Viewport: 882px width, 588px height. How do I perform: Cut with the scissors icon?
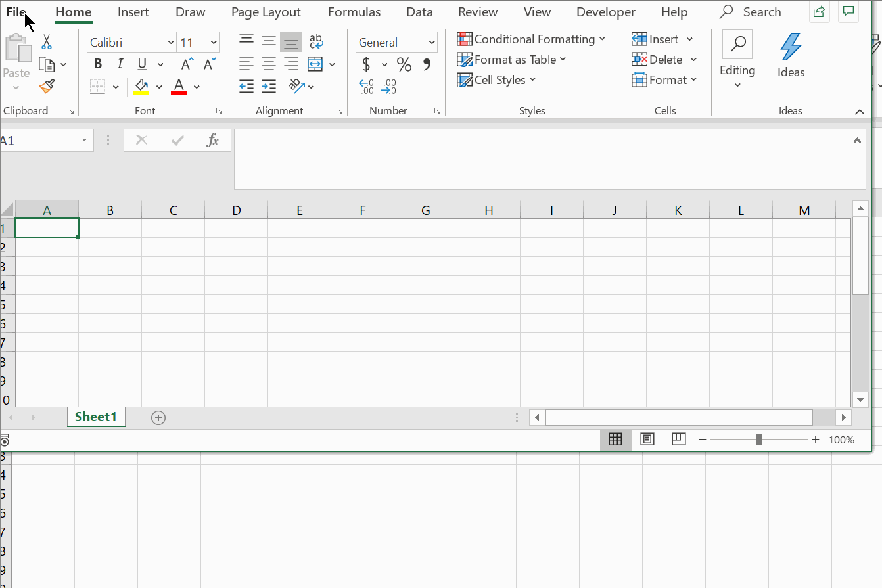point(47,41)
